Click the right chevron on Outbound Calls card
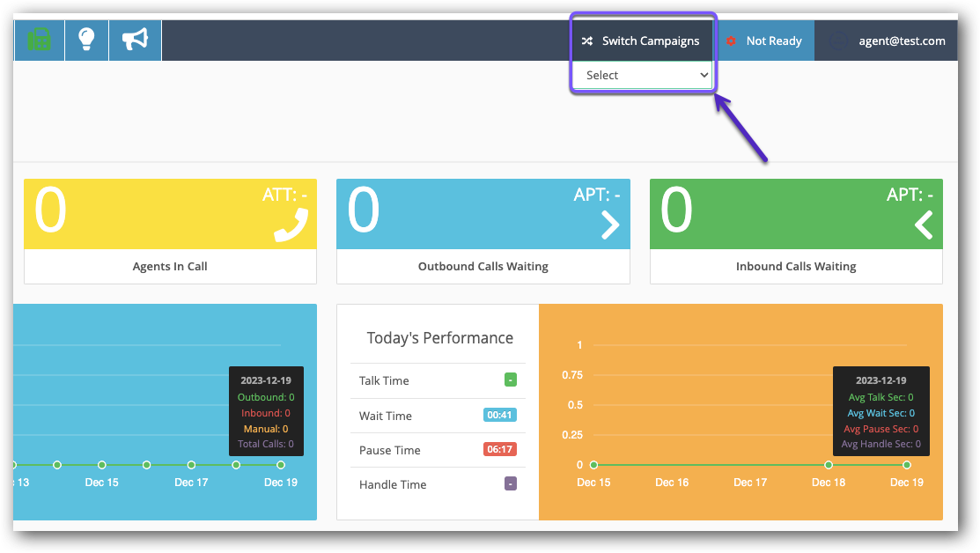The height and width of the screenshot is (553, 980). click(x=609, y=225)
